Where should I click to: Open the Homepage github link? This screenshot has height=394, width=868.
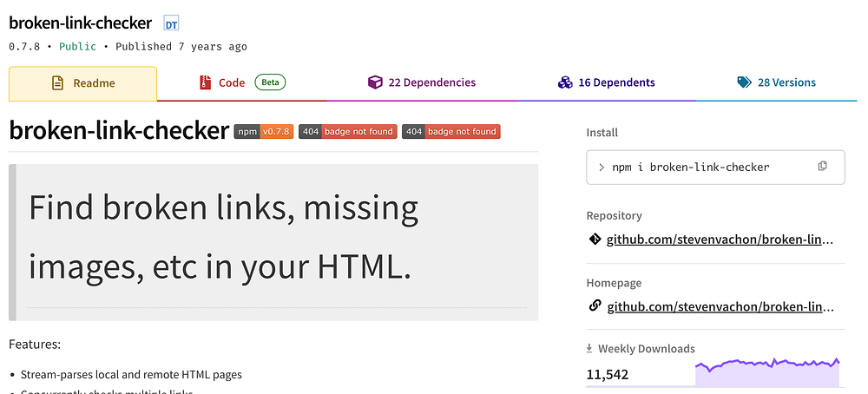(720, 306)
